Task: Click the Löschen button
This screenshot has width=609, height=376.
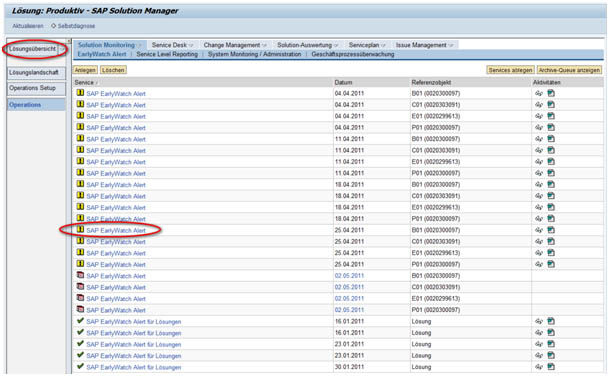Action: pos(113,70)
